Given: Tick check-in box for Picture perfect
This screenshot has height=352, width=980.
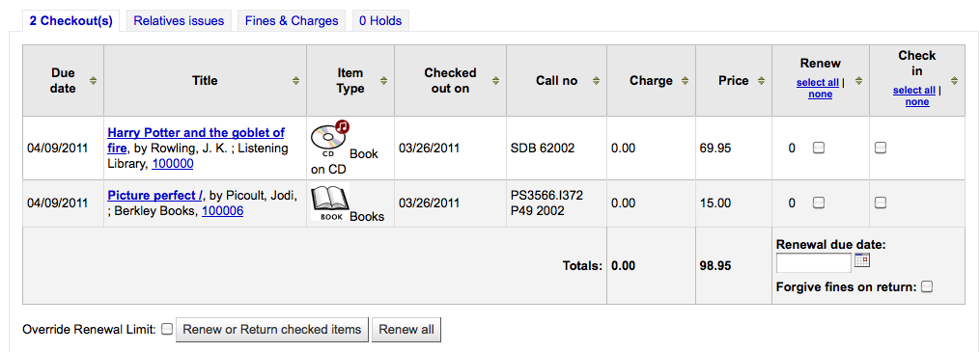Looking at the screenshot, I should [880, 203].
